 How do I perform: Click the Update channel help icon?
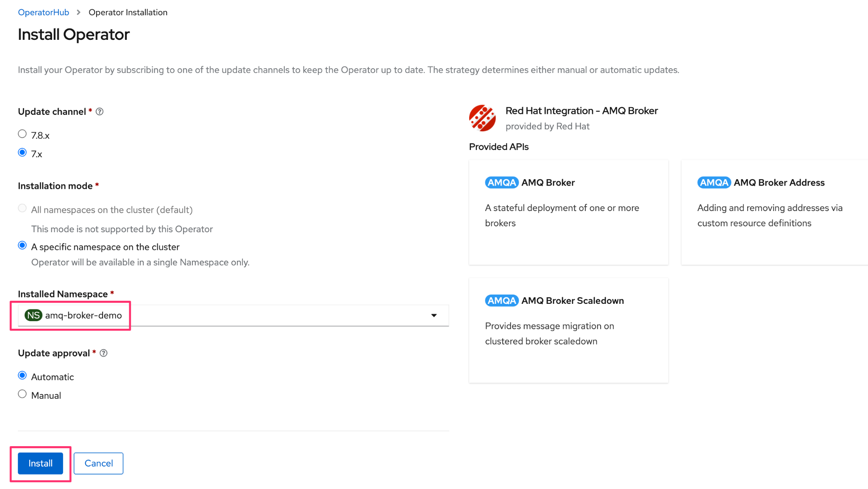coord(100,111)
